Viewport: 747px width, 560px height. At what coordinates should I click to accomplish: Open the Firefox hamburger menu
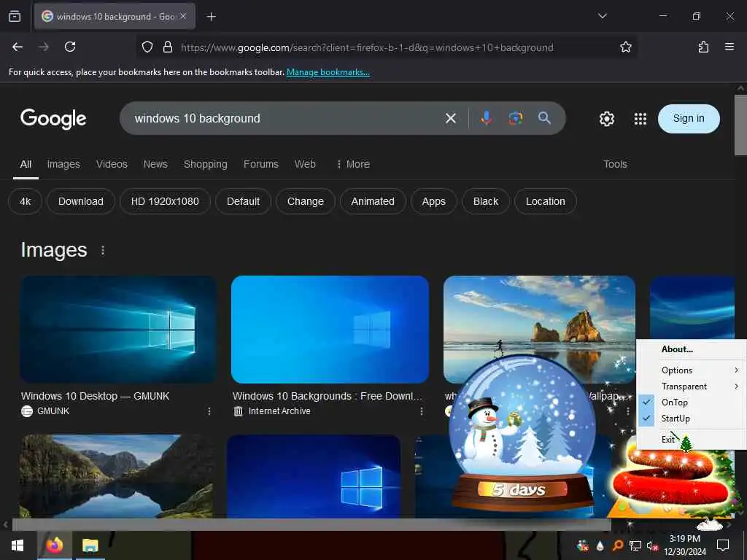pos(729,47)
